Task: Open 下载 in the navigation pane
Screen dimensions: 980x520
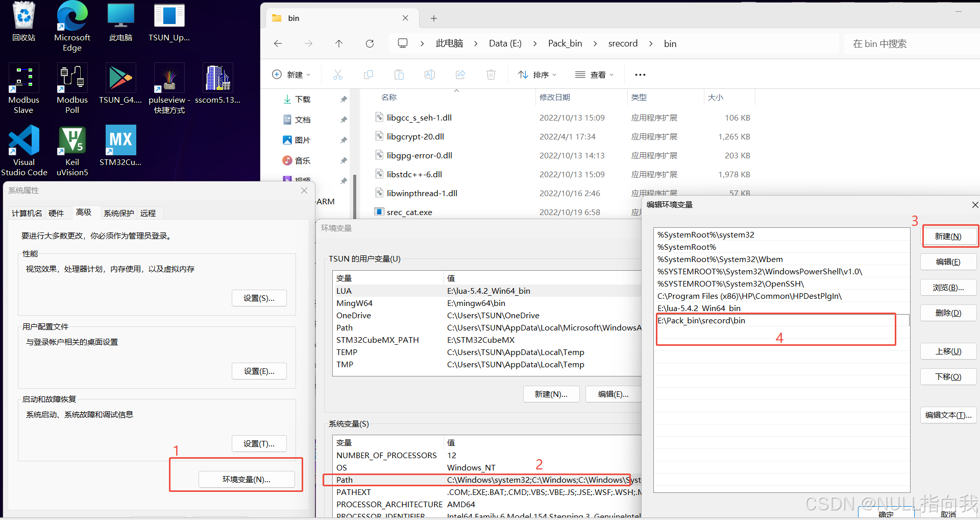Action: click(302, 99)
